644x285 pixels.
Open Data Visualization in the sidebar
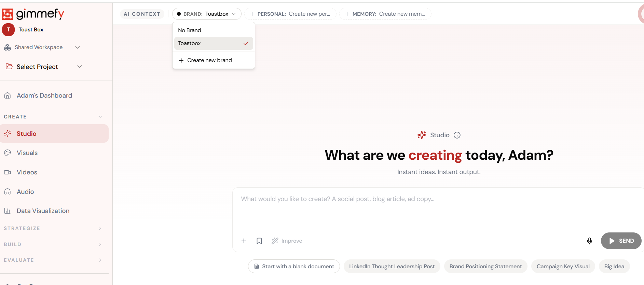click(x=43, y=211)
